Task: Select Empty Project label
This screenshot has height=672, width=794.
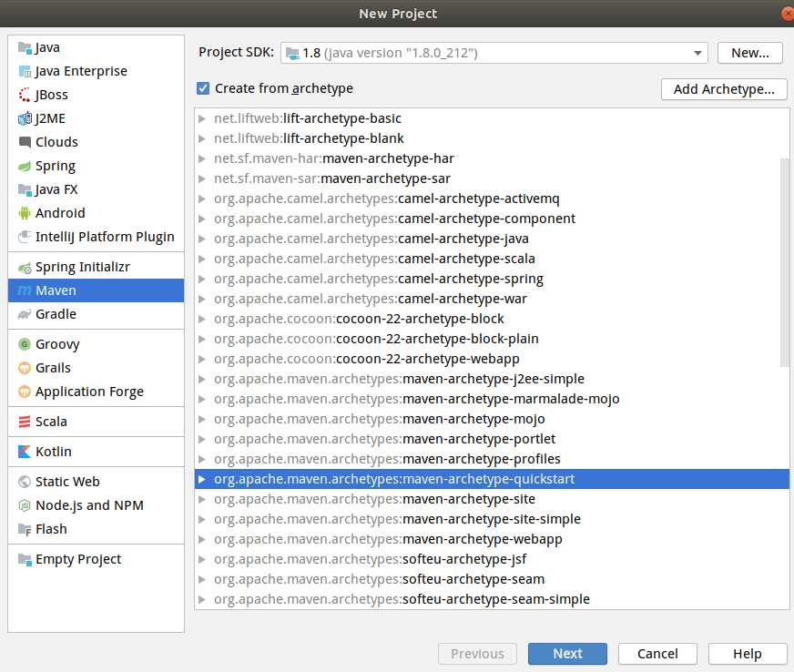Action: (78, 559)
